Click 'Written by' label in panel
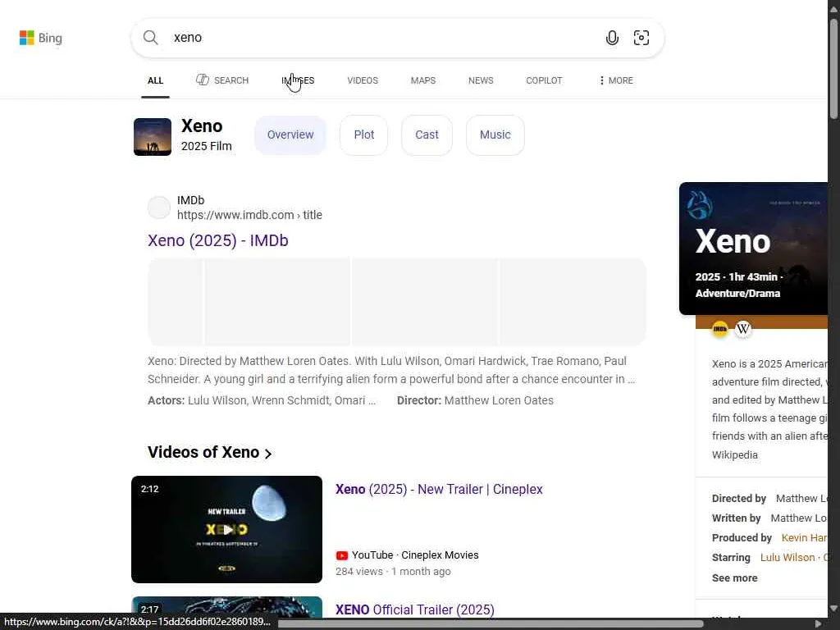 point(736,518)
